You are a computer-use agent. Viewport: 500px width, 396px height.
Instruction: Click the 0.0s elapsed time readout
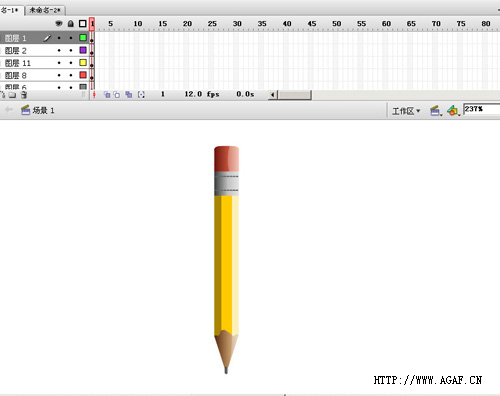tap(245, 94)
